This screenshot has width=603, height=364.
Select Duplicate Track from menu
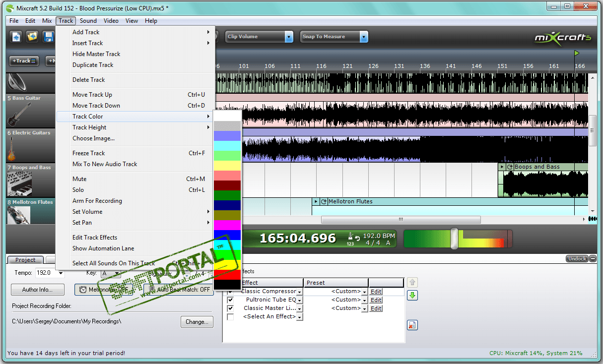[135, 65]
